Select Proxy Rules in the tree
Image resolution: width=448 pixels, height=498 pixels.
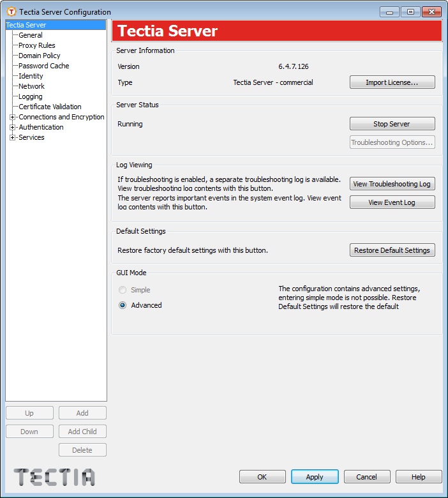pos(37,45)
